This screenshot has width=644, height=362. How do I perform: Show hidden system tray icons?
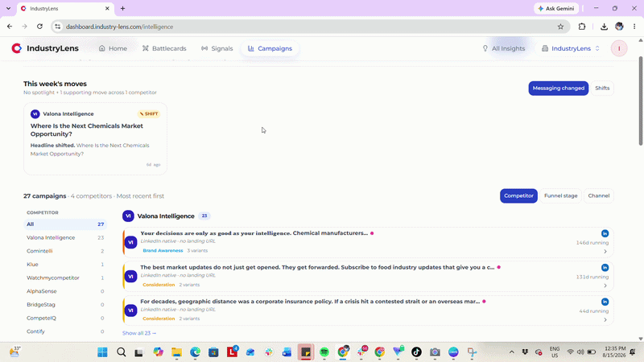click(512, 352)
